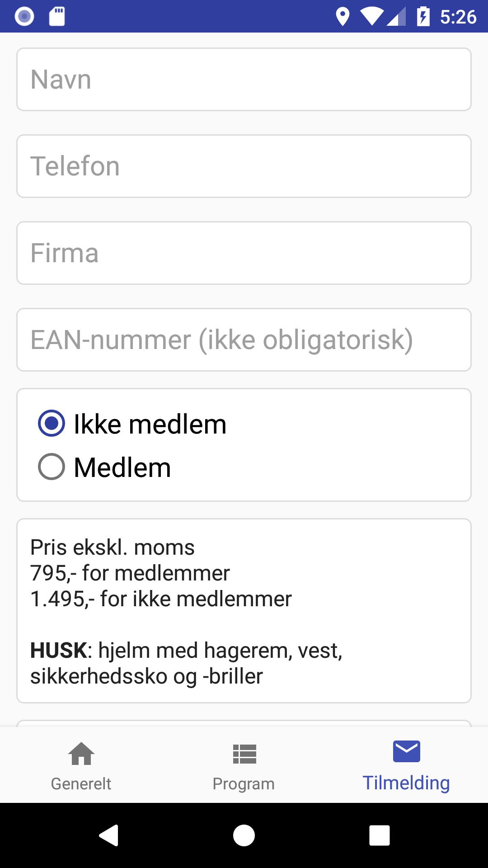The width and height of the screenshot is (488, 868).
Task: Tap the Navn input field
Action: [244, 79]
